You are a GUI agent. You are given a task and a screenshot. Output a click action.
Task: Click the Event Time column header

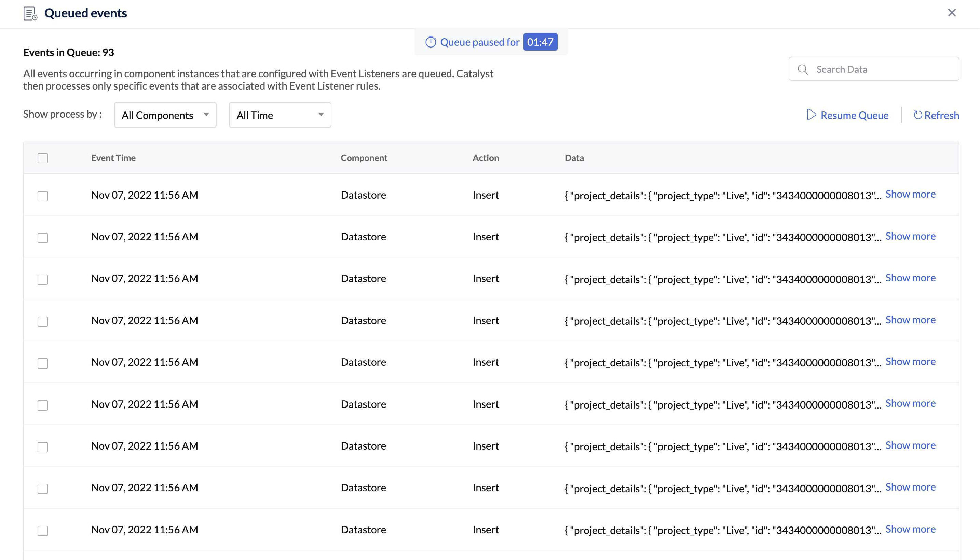(113, 158)
